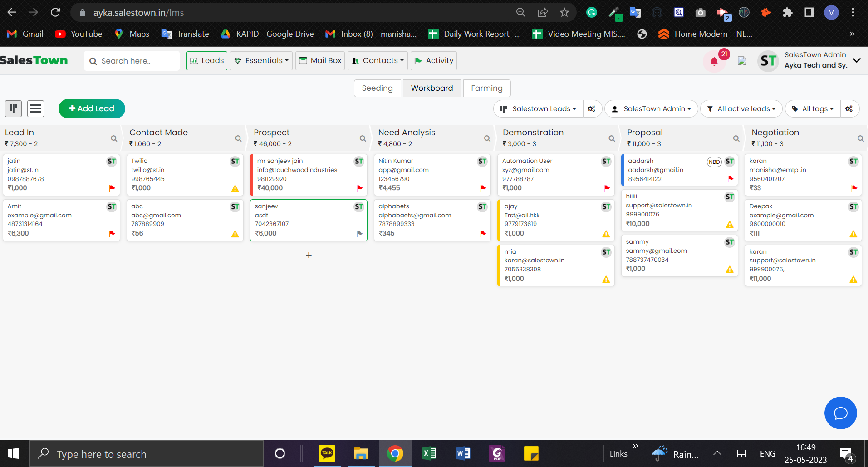The image size is (868, 467).
Task: Open the Gmail bookmark link
Action: click(x=25, y=34)
